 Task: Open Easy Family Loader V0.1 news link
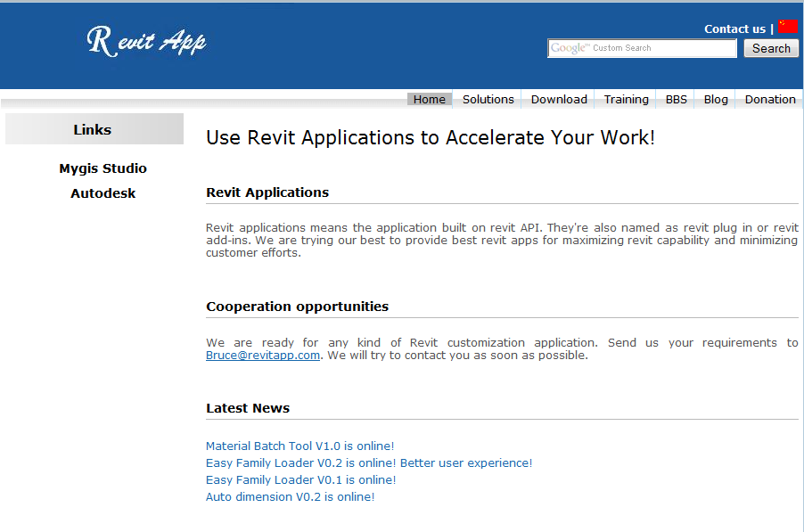pos(300,479)
